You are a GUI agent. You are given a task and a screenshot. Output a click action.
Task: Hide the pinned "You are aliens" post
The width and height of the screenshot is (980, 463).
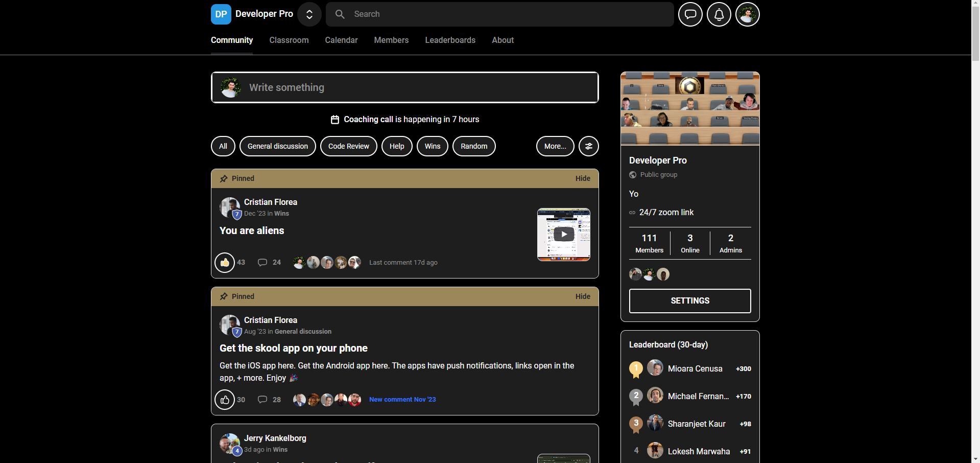(583, 178)
